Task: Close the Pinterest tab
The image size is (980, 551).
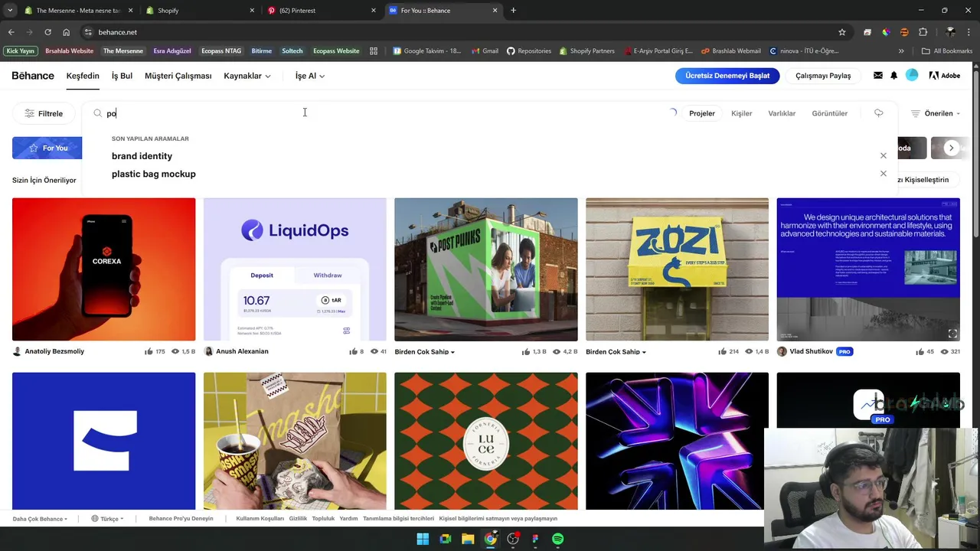Action: [374, 11]
